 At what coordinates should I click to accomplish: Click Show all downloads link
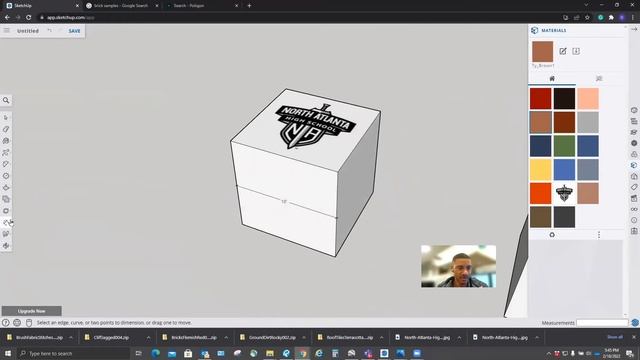coord(615,337)
